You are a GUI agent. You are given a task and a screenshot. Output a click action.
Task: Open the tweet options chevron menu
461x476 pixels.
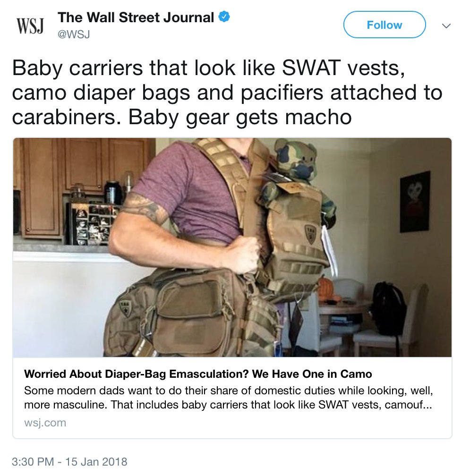446,26
